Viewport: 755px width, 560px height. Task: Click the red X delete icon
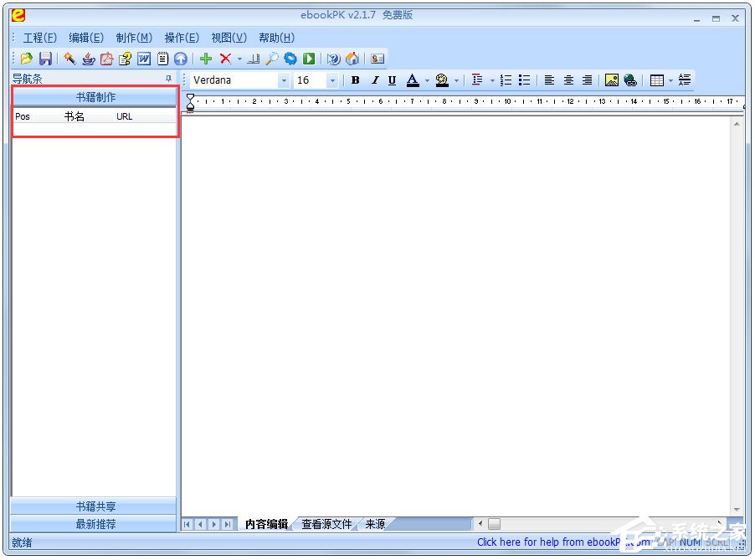(225, 59)
